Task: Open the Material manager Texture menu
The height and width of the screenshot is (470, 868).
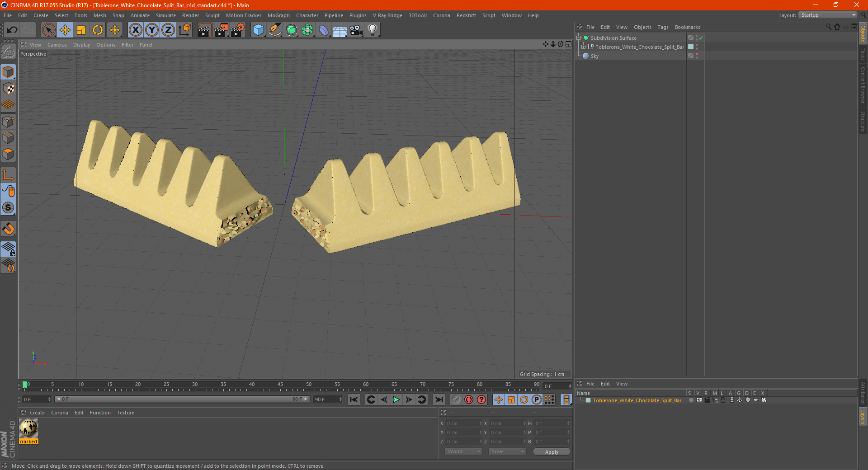Action: (125, 413)
